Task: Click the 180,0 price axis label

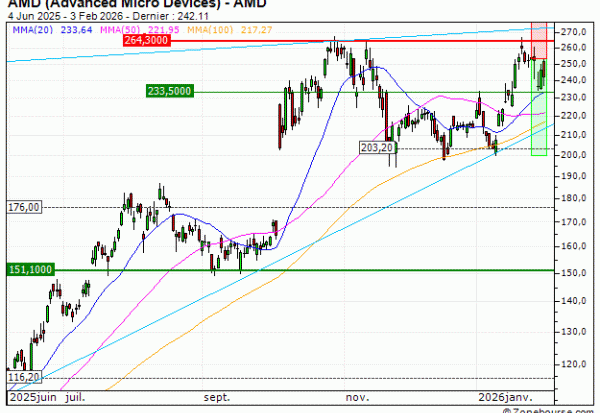Action: tap(573, 198)
